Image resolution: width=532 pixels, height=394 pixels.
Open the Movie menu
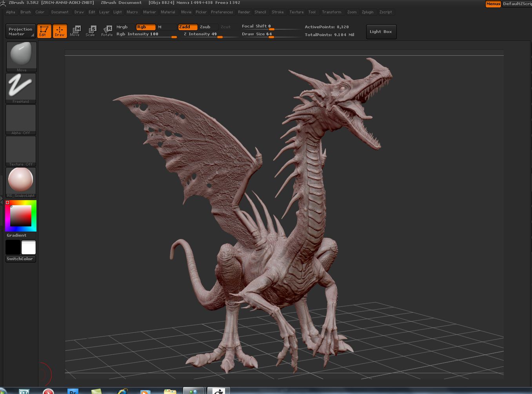[186, 12]
